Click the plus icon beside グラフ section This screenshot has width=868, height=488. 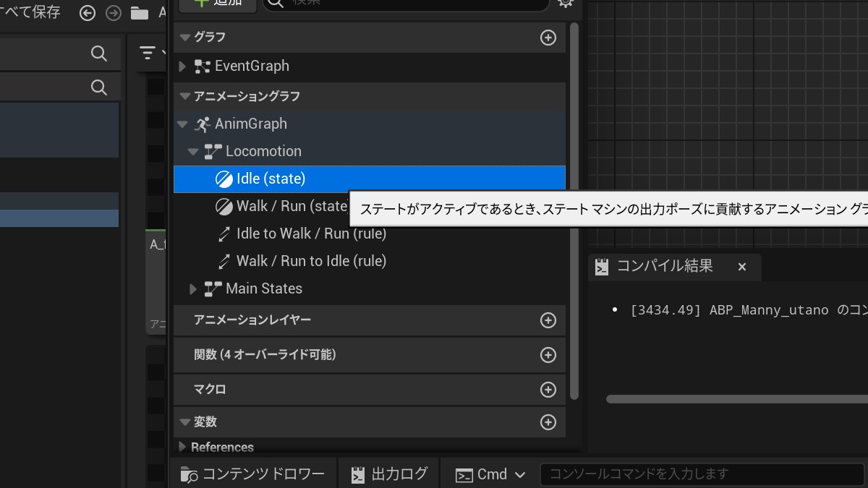pos(548,38)
